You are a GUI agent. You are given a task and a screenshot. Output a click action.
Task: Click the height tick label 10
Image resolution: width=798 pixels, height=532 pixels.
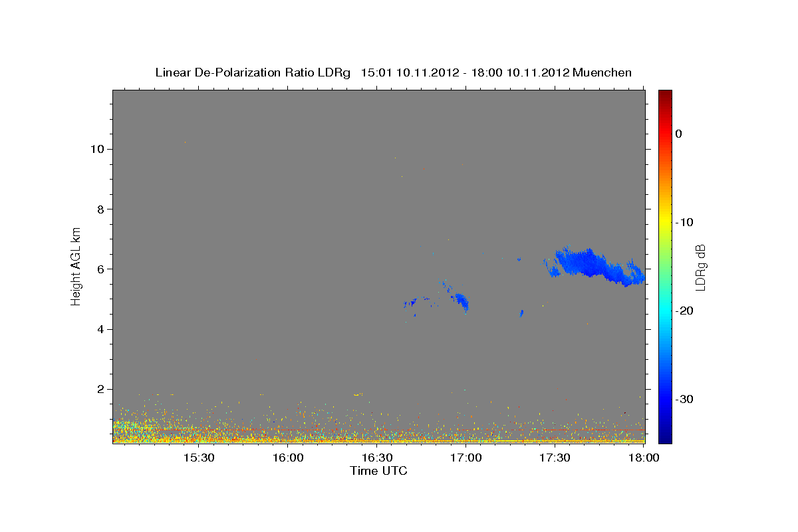click(x=99, y=149)
